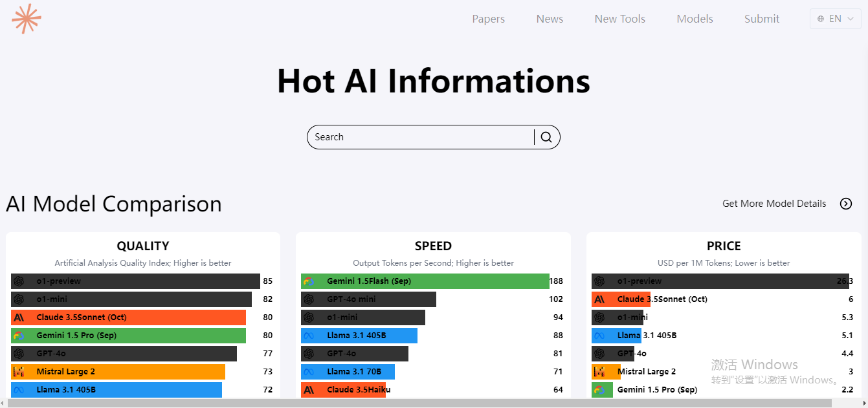Click the price value 5.3
Viewport: 868px width, 408px height.
coord(847,317)
